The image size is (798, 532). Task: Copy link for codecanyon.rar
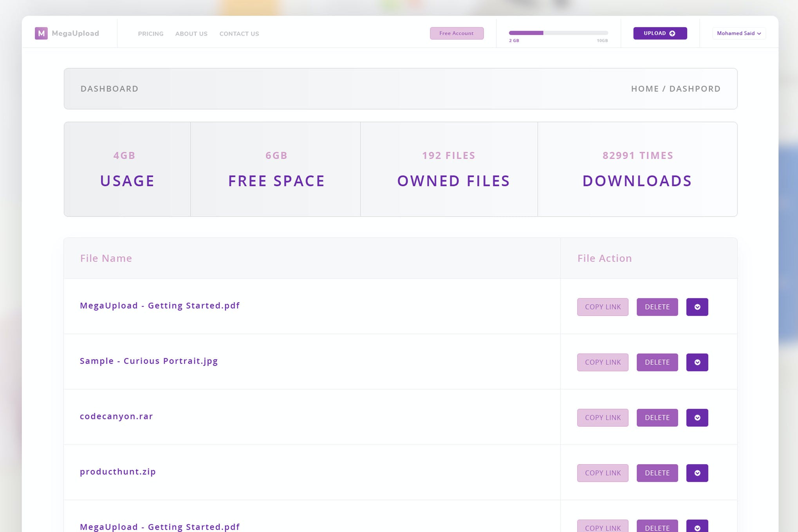[603, 418]
